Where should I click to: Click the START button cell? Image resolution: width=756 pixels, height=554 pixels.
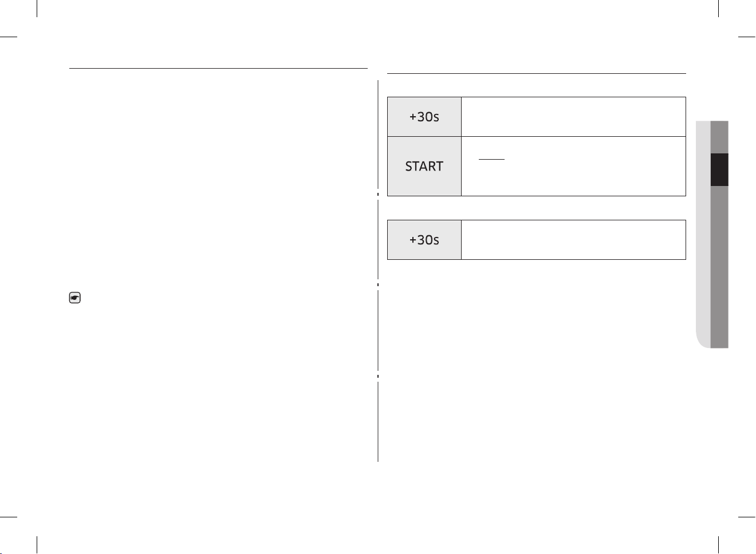(424, 166)
